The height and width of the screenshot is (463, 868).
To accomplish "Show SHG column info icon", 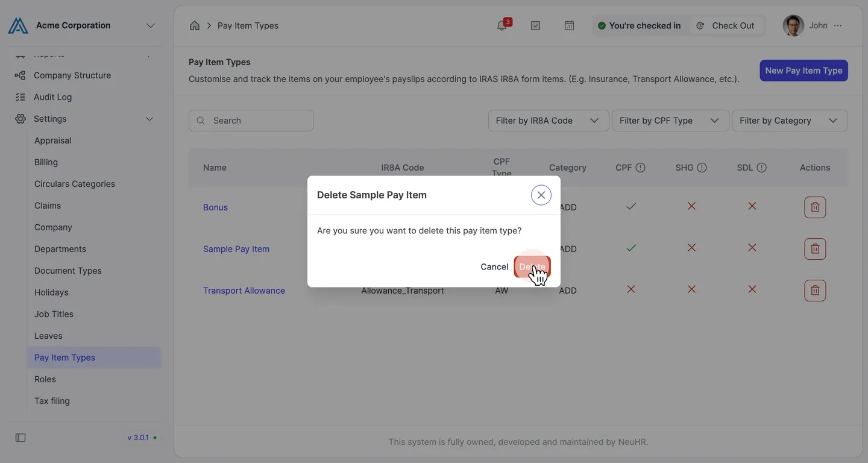I will (702, 168).
